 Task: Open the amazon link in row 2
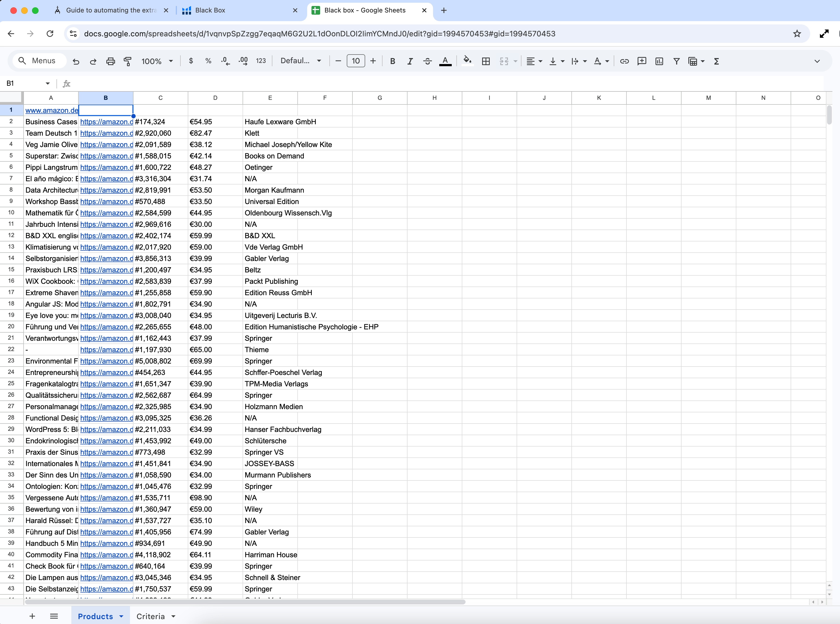pos(107,122)
